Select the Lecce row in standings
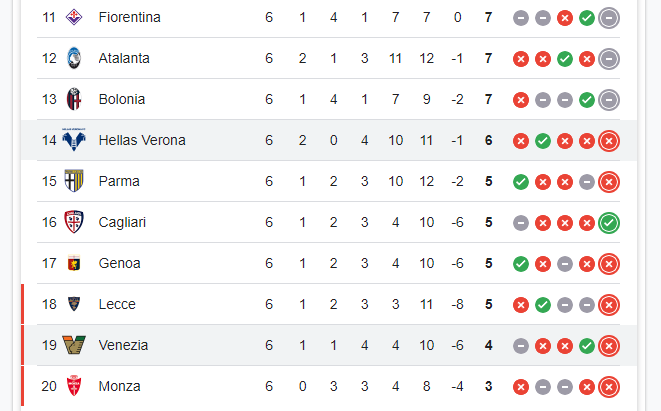The width and height of the screenshot is (661, 411). tap(329, 304)
